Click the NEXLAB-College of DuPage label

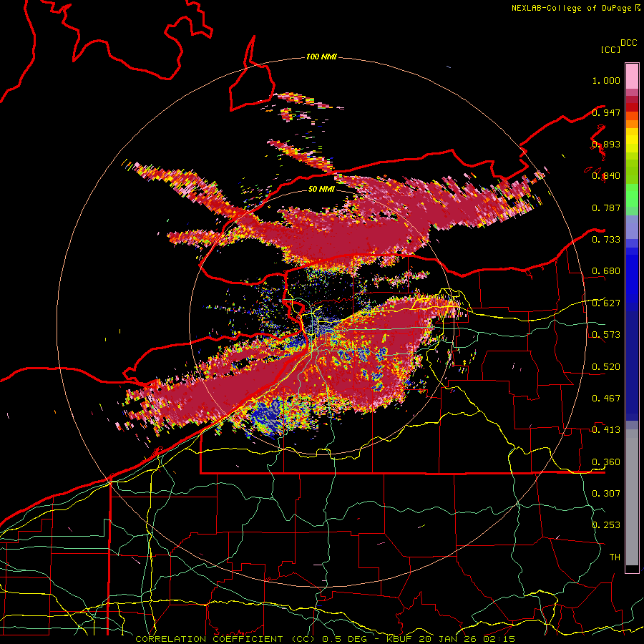pyautogui.click(x=571, y=8)
